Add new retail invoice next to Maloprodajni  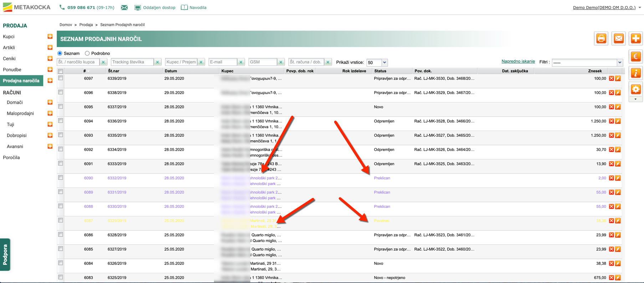[50, 113]
